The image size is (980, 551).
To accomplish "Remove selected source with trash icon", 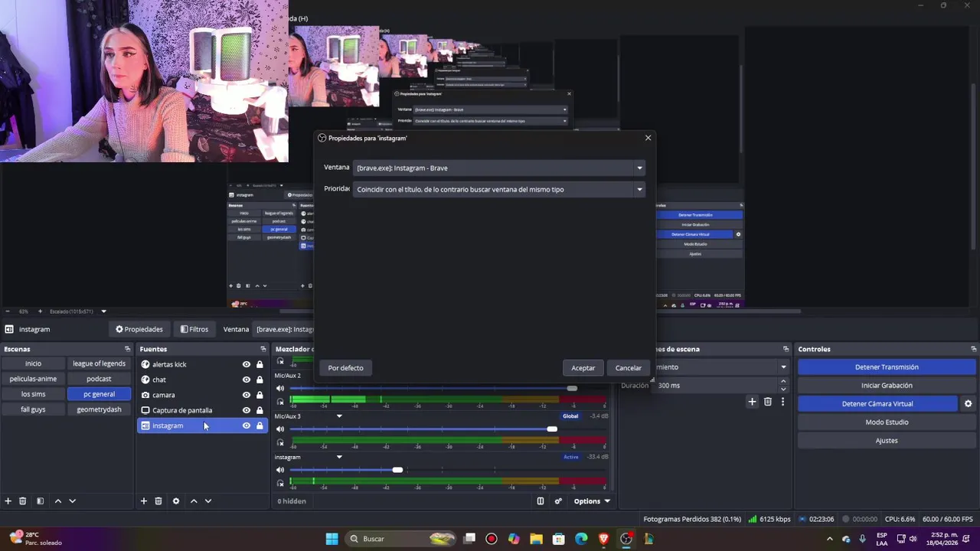I will pyautogui.click(x=158, y=501).
